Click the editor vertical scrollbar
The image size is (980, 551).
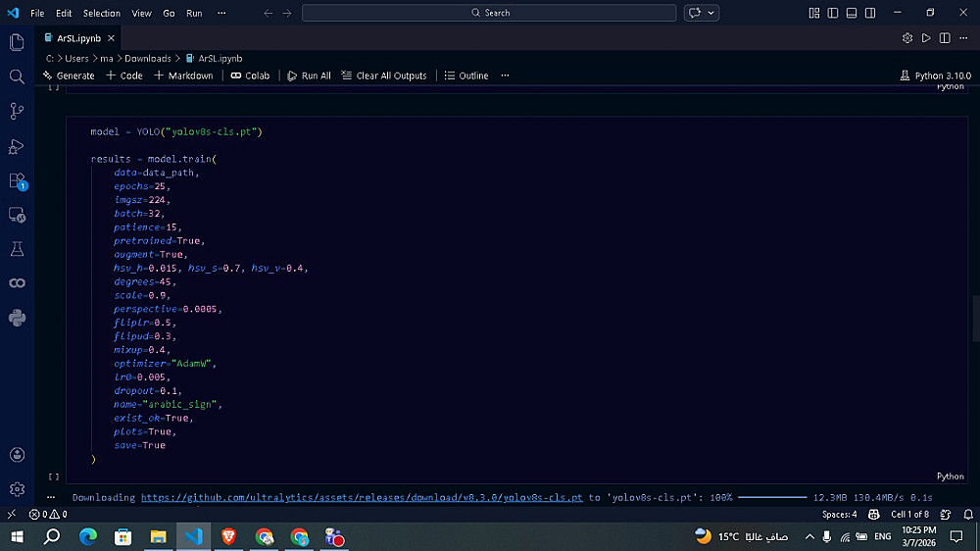[976, 319]
